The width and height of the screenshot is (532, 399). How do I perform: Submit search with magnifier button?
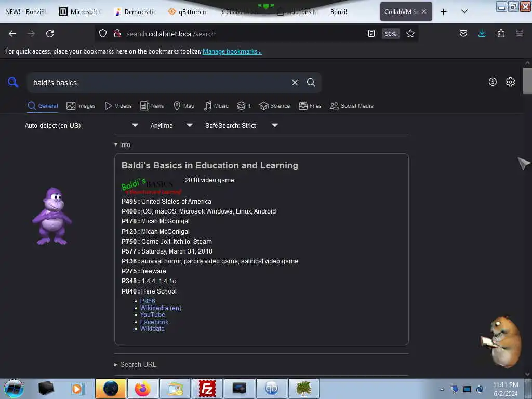[x=311, y=83]
